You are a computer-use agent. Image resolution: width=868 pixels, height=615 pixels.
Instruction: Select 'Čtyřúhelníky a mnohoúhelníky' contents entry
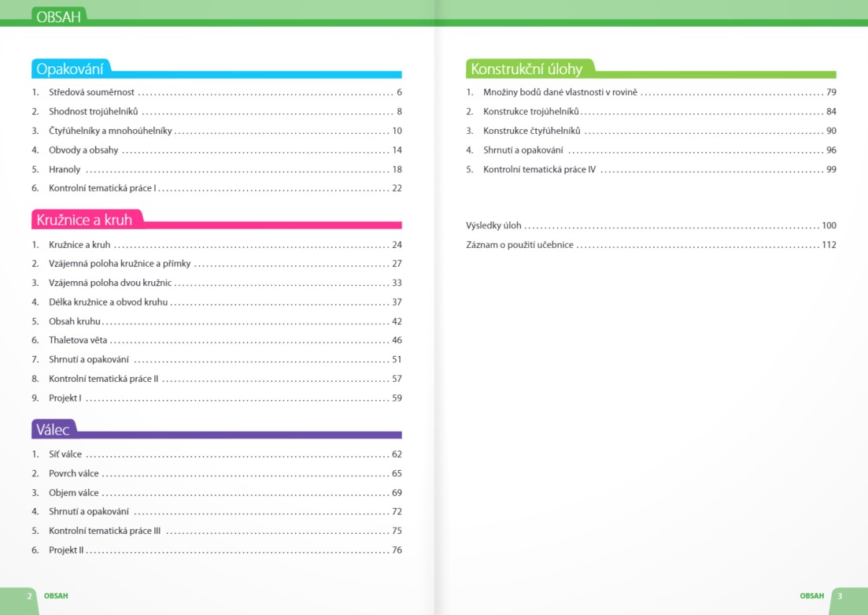click(x=110, y=131)
